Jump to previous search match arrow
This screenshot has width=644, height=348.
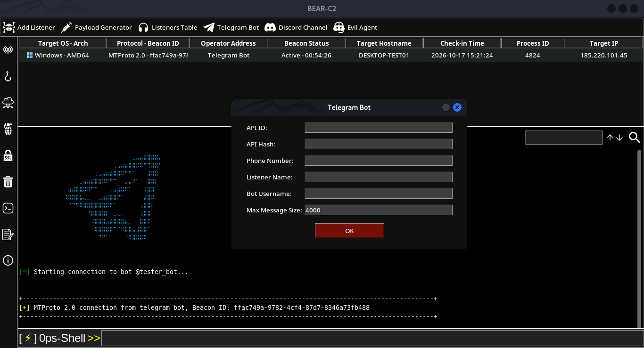point(610,138)
